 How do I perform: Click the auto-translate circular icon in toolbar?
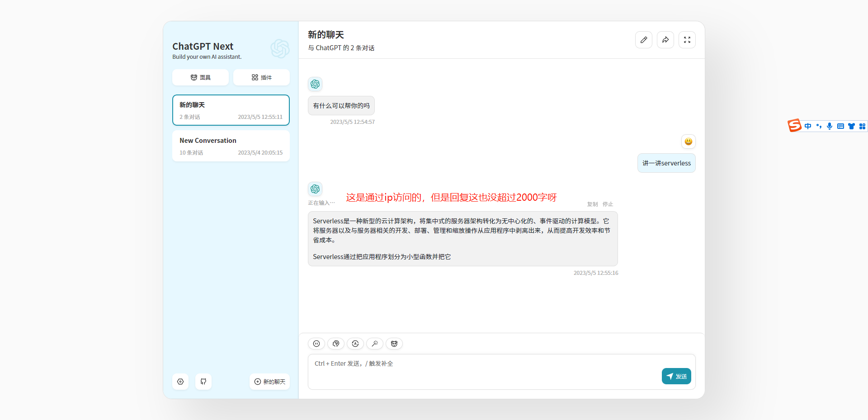pos(355,344)
